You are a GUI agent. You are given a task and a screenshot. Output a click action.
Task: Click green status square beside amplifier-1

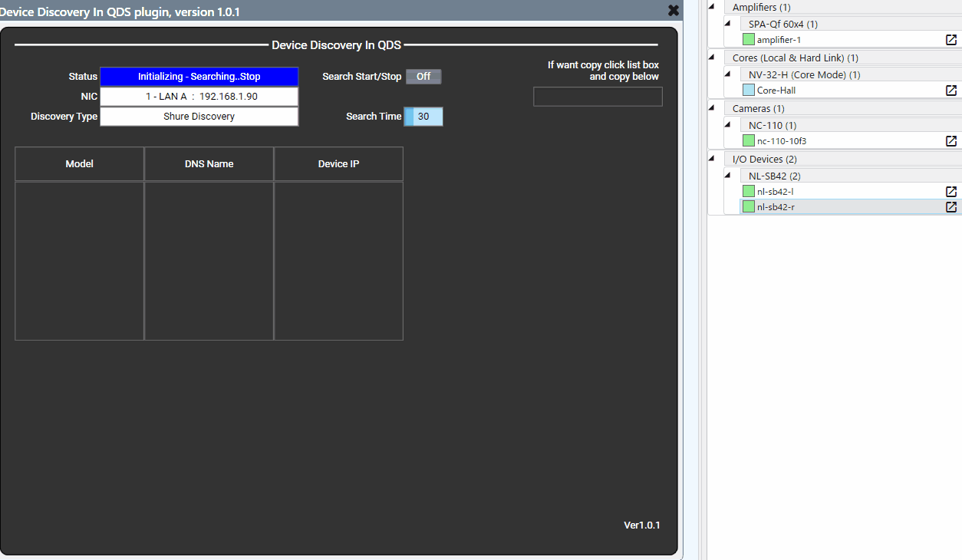coord(749,40)
